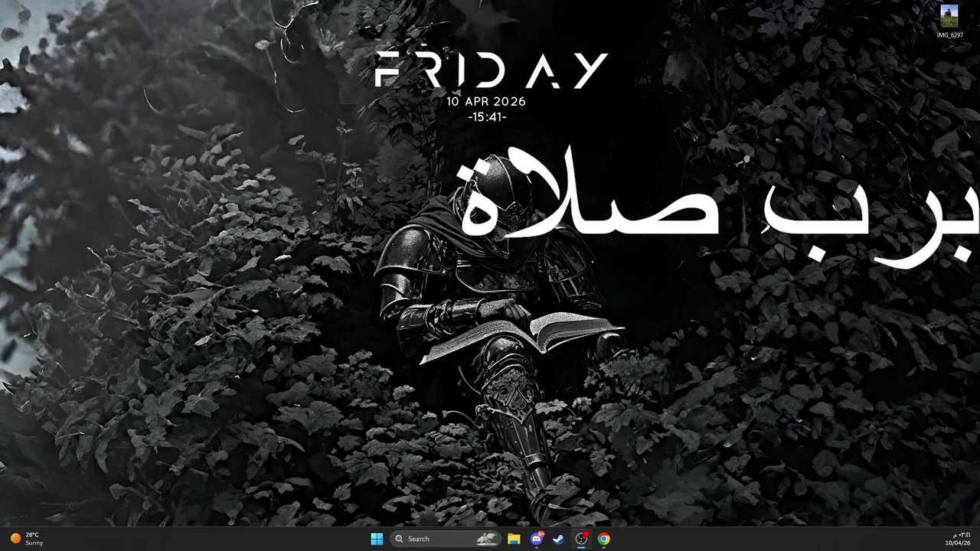Image resolution: width=980 pixels, height=551 pixels.
Task: Launch Steam from the taskbar
Action: pyautogui.click(x=559, y=539)
